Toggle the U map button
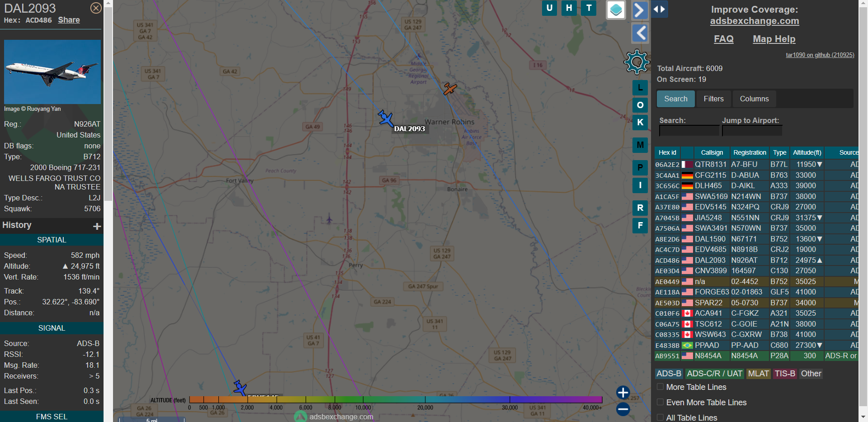The image size is (868, 422). tap(549, 8)
